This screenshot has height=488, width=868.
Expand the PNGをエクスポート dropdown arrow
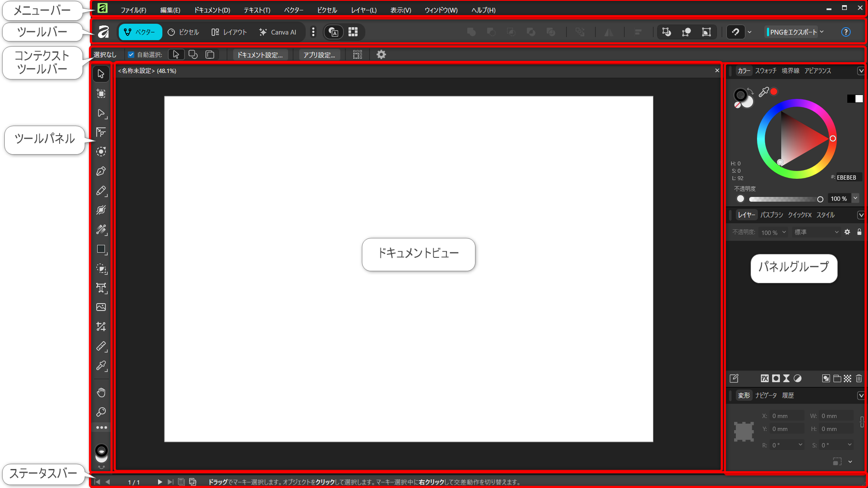pos(822,32)
